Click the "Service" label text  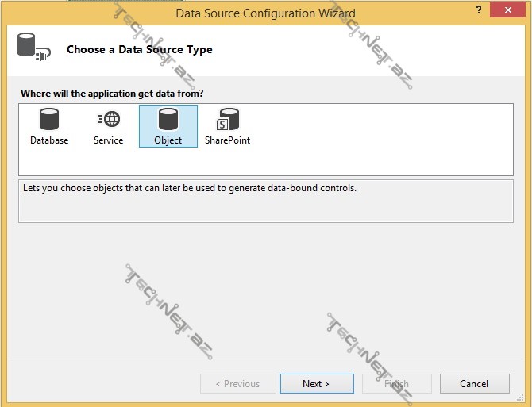point(108,140)
